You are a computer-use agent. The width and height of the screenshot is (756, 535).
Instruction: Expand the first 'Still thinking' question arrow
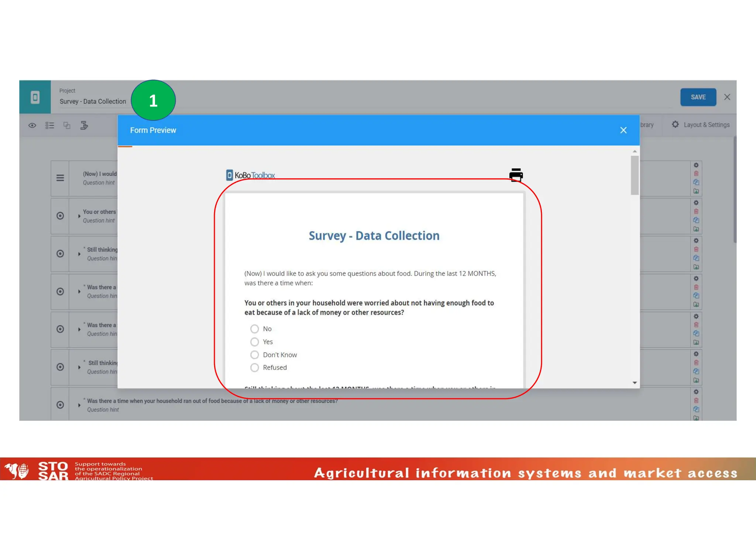point(79,254)
